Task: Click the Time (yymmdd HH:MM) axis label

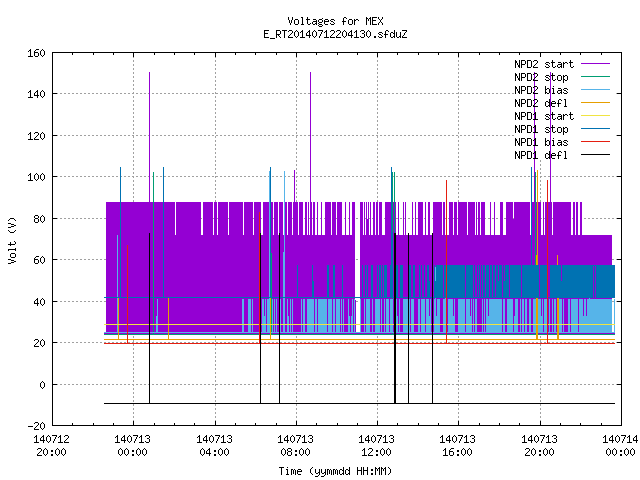Action: click(335, 471)
